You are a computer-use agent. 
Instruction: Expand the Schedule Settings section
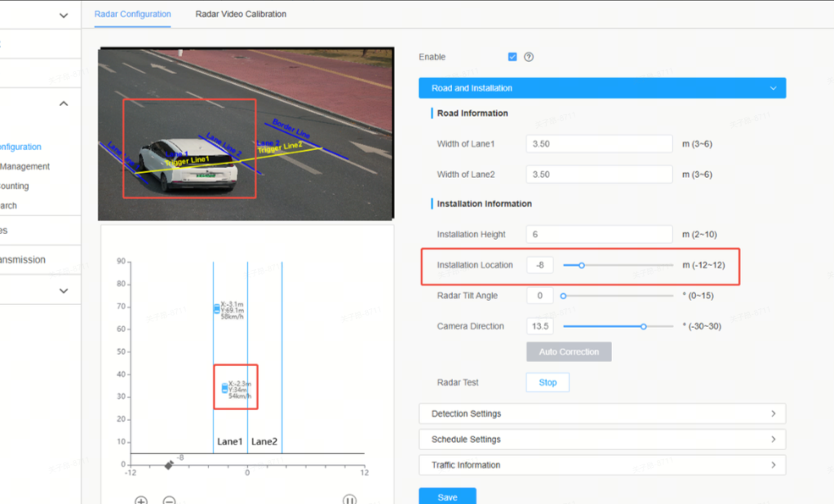coord(602,439)
